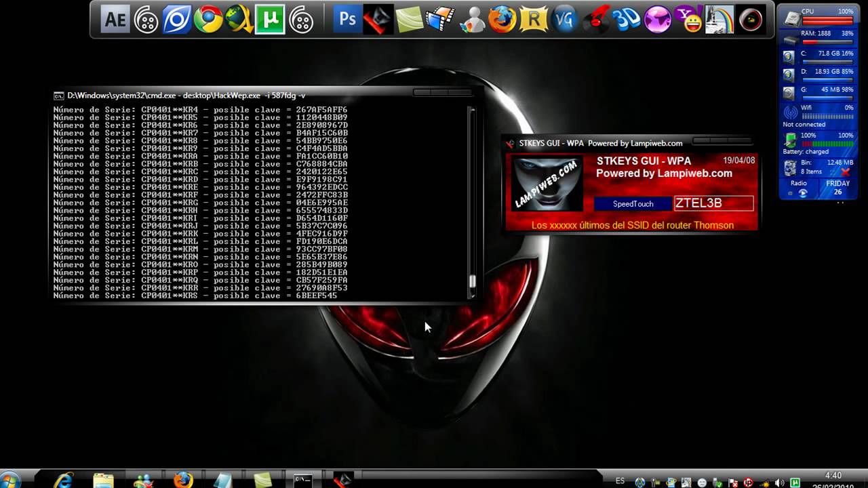Image resolution: width=868 pixels, height=488 pixels.
Task: Open the blue swirl browser dock icon
Action: [177, 20]
